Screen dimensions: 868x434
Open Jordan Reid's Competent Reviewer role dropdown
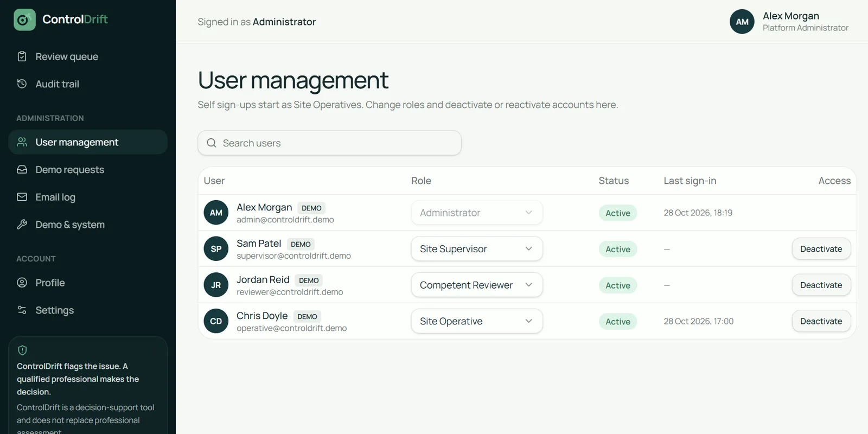477,285
